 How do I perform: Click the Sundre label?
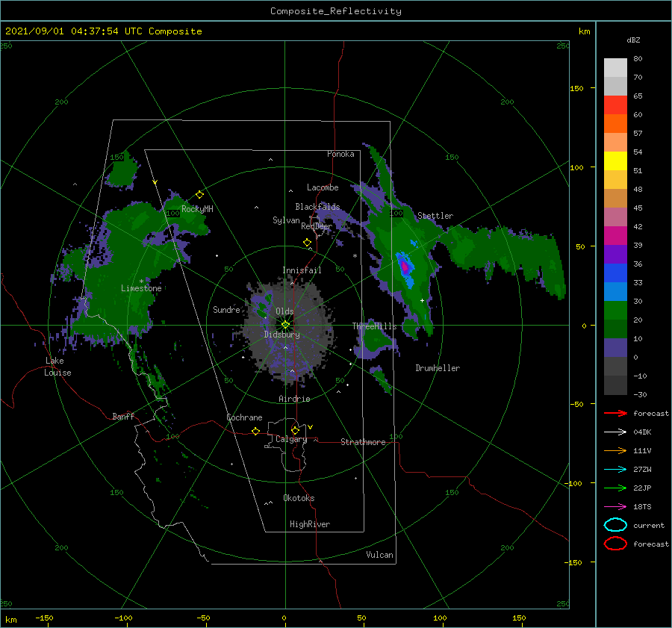point(226,309)
